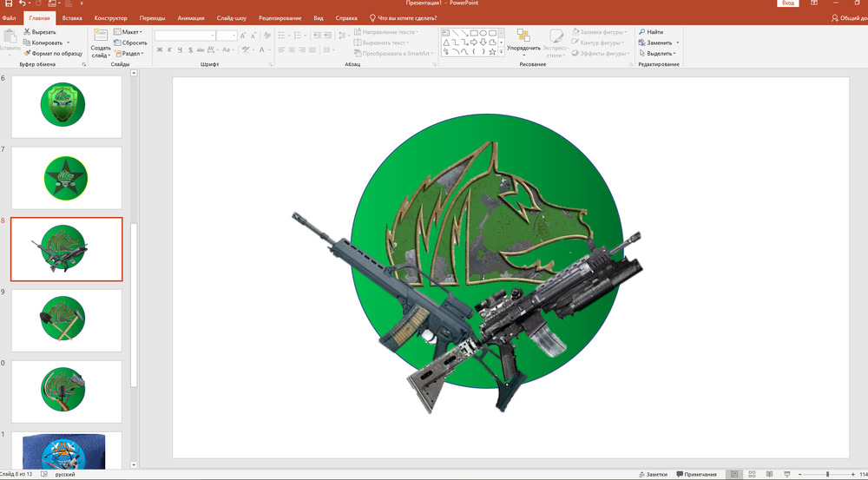Switch to the Анимация tab

(191, 17)
